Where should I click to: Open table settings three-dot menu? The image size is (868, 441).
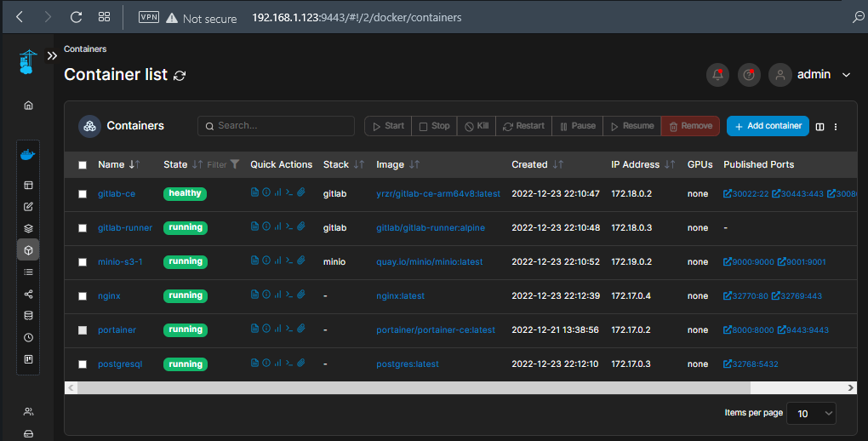[836, 127]
